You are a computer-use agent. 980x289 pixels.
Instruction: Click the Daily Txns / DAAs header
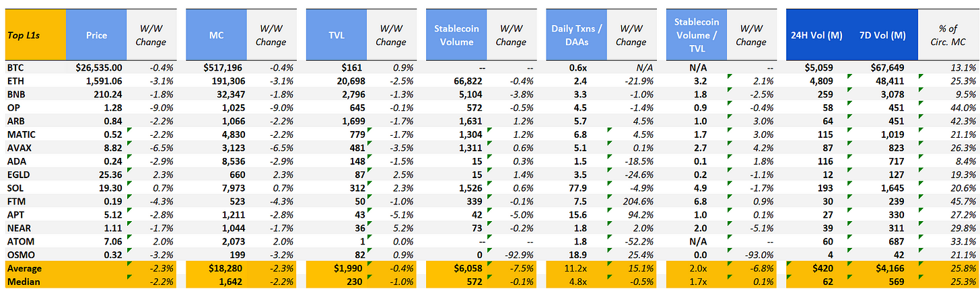(577, 36)
